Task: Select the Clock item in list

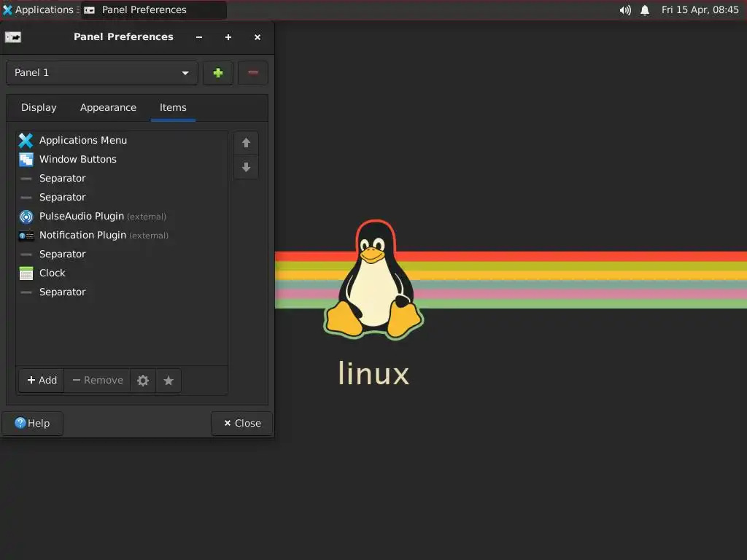Action: pos(122,273)
